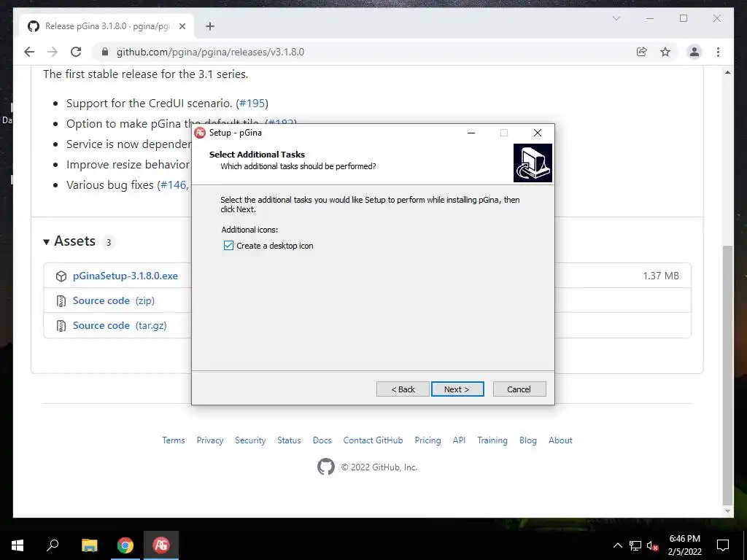The image size is (747, 560).
Task: Click the address bar URL field
Action: [362, 52]
